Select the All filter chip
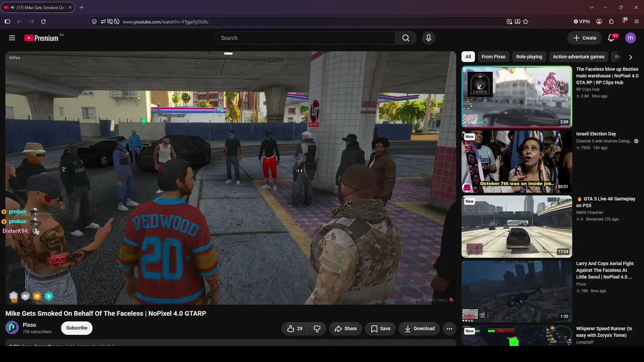Image resolution: width=644 pixels, height=362 pixels. tap(468, 57)
